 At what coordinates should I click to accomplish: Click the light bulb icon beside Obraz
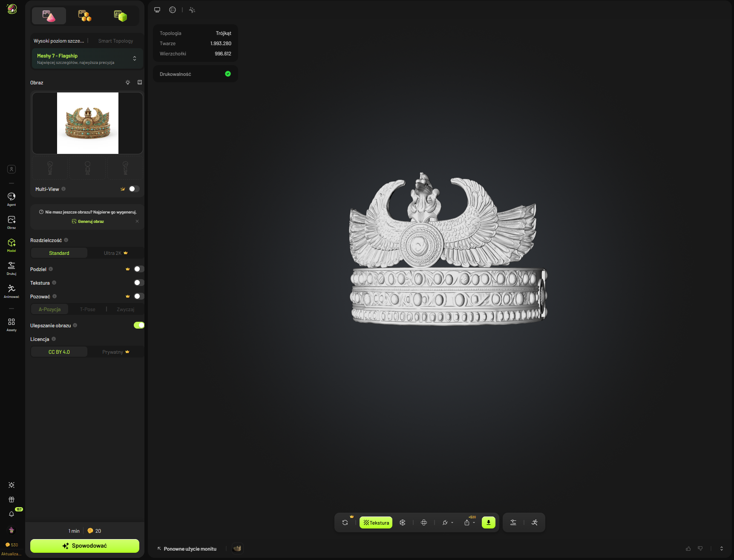click(x=128, y=82)
